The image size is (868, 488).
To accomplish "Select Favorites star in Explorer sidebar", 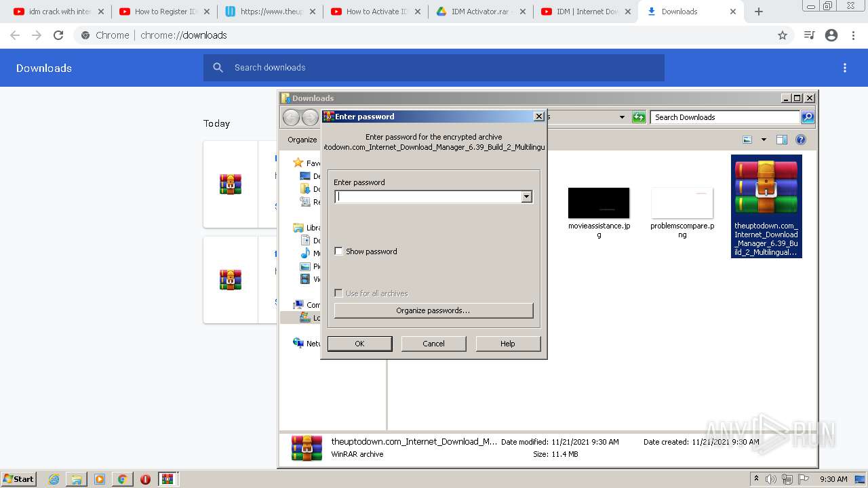I will coord(298,163).
